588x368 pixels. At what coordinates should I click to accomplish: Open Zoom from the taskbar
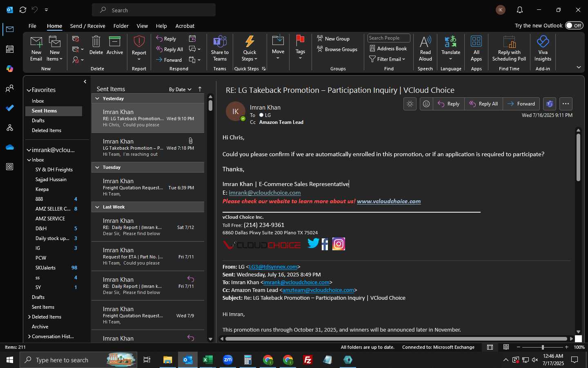(228, 360)
